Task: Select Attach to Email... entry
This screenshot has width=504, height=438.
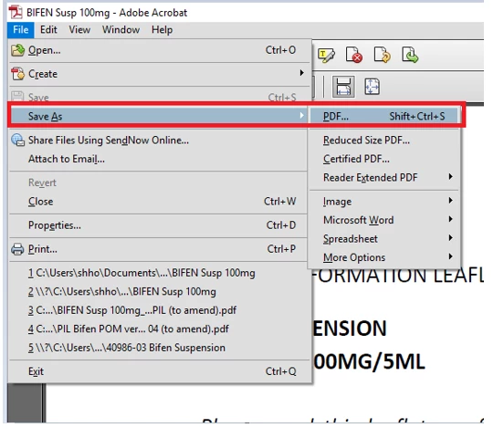Action: [x=159, y=159]
